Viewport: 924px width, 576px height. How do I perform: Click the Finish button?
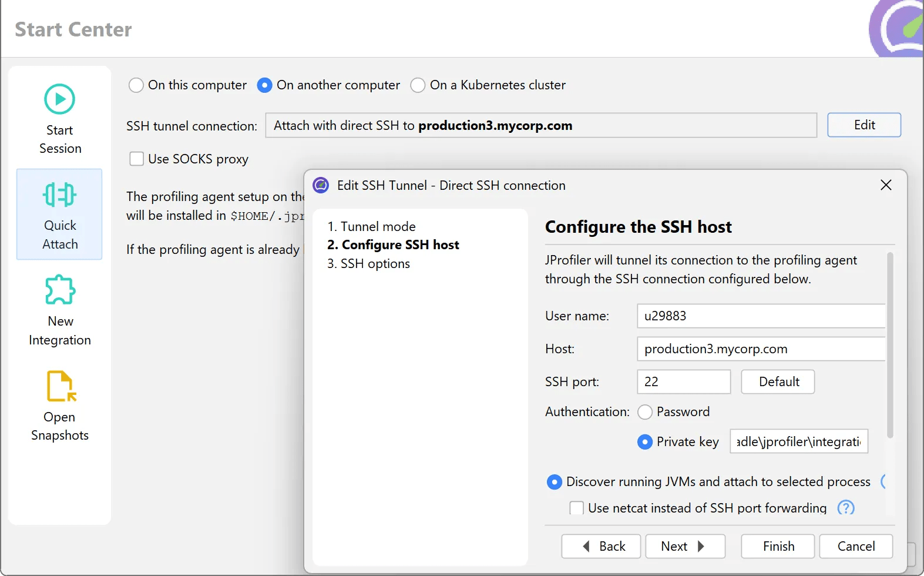coord(778,546)
